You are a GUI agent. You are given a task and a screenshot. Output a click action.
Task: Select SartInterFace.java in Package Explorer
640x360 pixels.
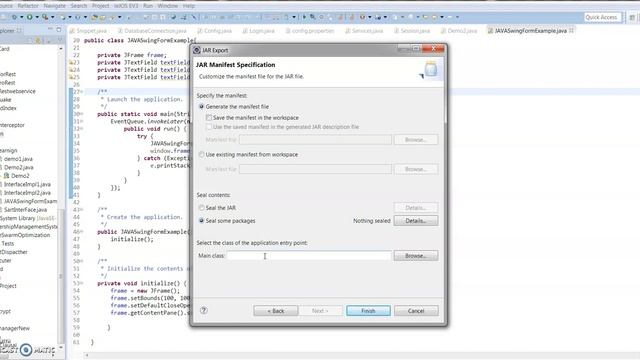tap(25, 210)
